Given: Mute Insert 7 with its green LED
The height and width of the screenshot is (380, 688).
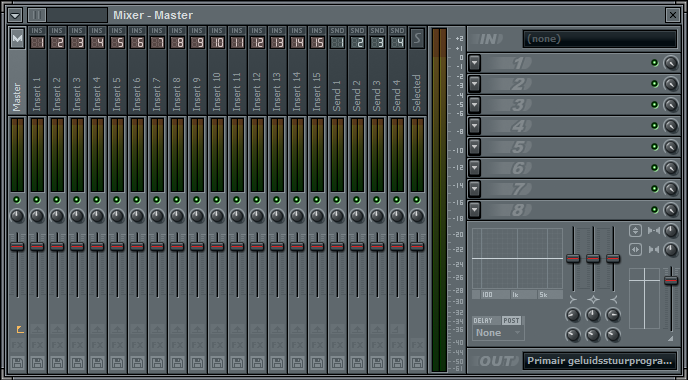Looking at the screenshot, I should tap(157, 200).
